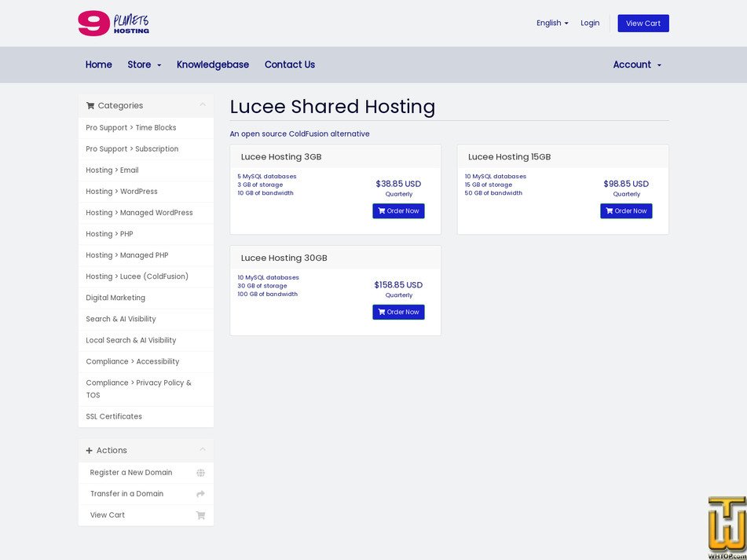This screenshot has height=560, width=747.
Task: Choose View Cart in the Actions list
Action: [146, 515]
